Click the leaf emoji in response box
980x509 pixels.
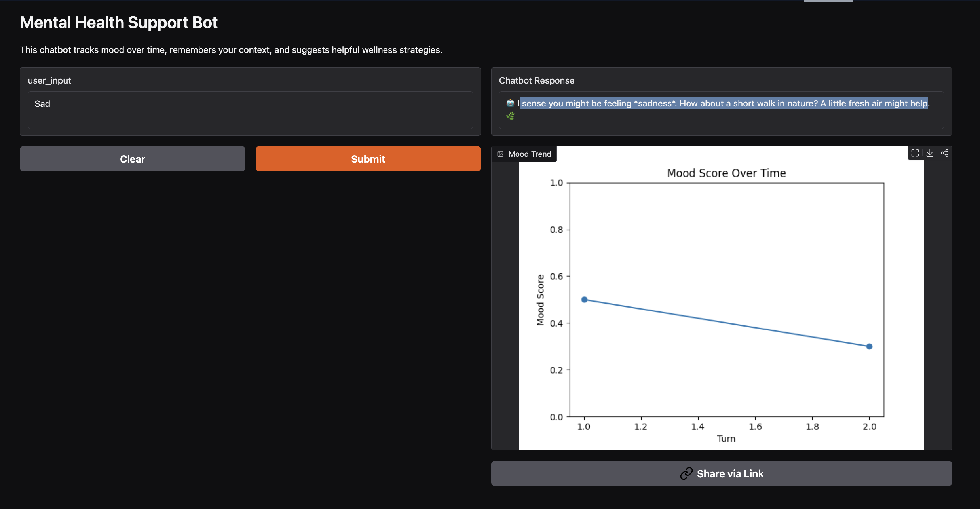(510, 116)
